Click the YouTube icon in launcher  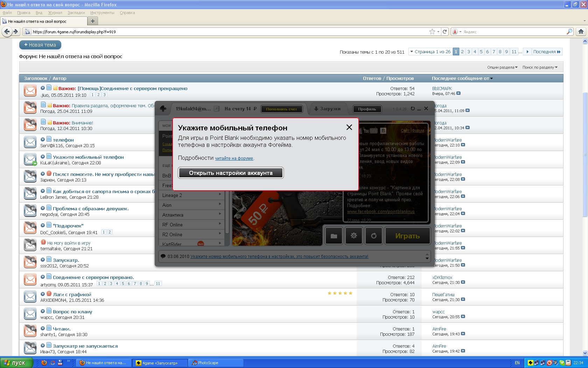tap(370, 131)
